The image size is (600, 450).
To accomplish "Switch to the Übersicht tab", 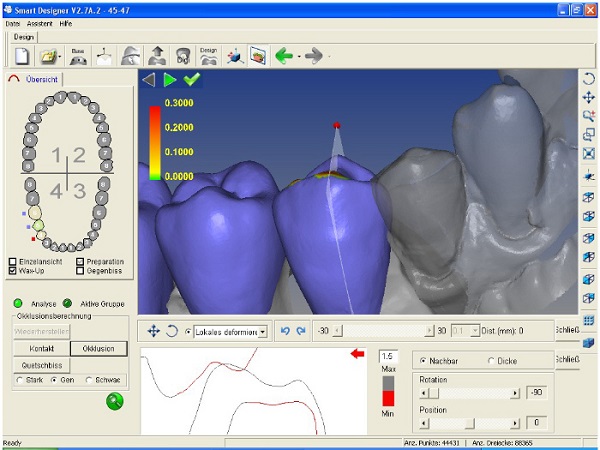I will point(40,80).
